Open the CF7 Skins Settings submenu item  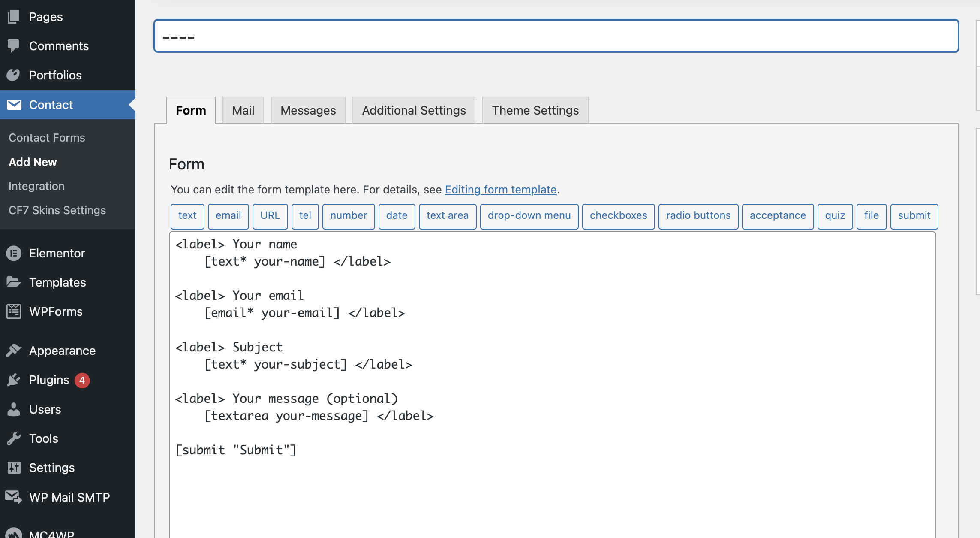[57, 210]
